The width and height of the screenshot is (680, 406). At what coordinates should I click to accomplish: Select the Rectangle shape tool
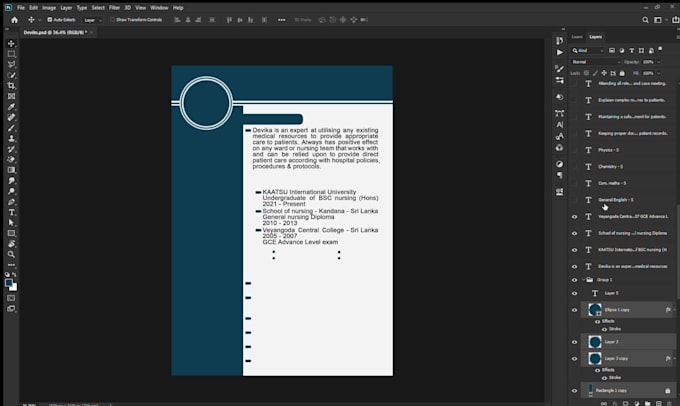[x=11, y=233]
